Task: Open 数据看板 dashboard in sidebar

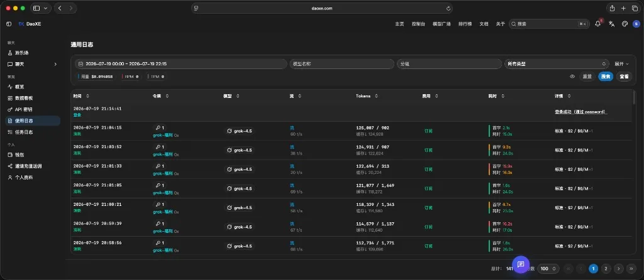Action: point(24,99)
